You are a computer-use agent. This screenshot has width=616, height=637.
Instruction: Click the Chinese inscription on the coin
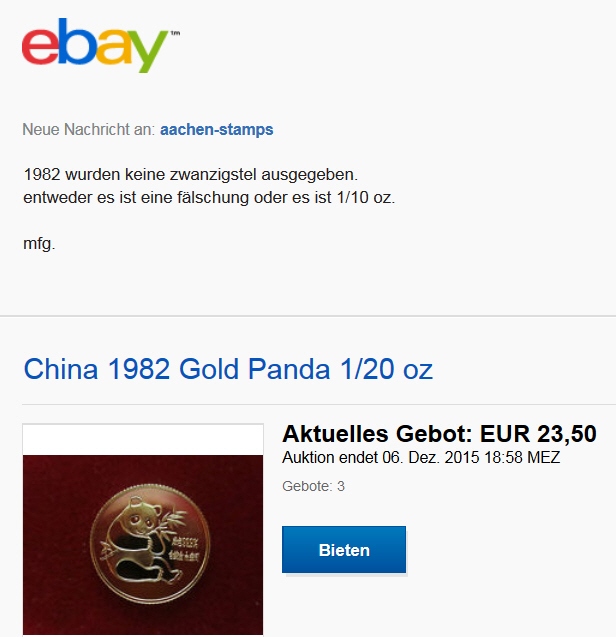(185, 549)
